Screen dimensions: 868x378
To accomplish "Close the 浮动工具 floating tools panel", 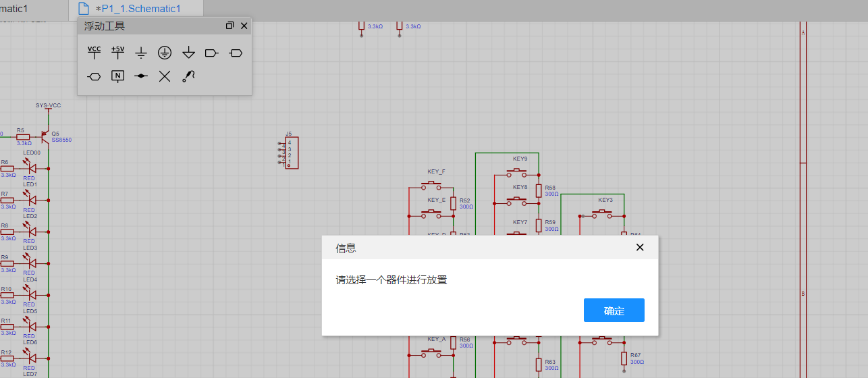I will coord(244,26).
